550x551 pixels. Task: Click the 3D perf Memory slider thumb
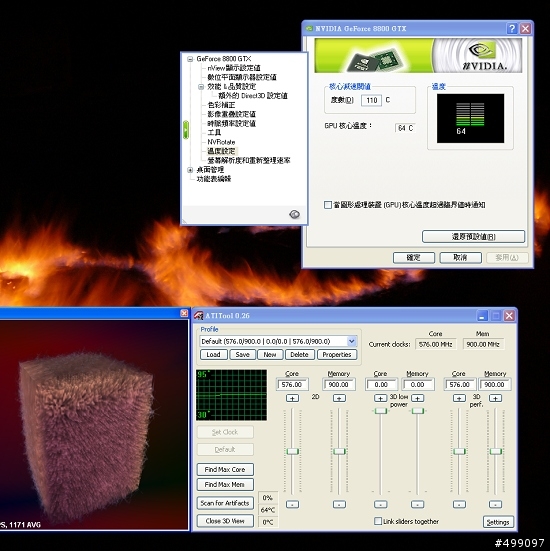(x=495, y=451)
